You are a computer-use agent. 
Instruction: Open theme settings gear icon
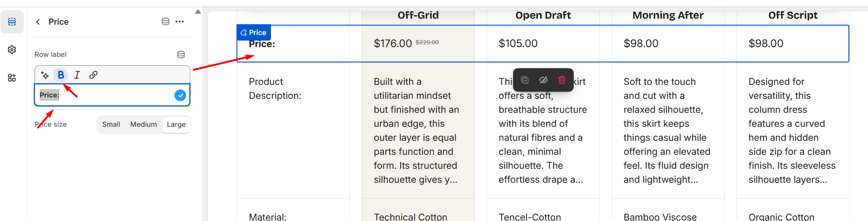[x=12, y=50]
